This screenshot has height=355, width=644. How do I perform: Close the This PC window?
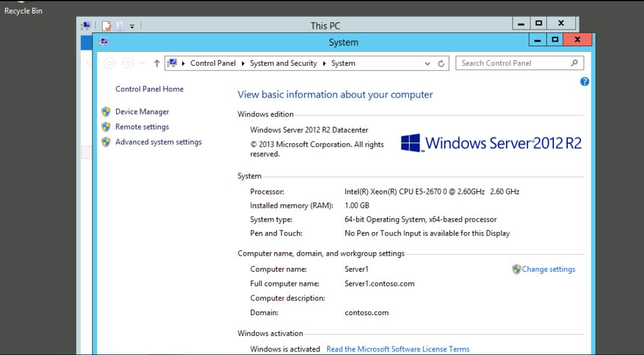click(561, 24)
